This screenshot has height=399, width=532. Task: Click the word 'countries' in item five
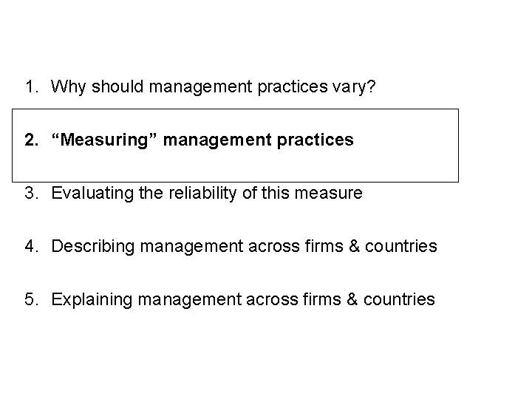tap(399, 299)
